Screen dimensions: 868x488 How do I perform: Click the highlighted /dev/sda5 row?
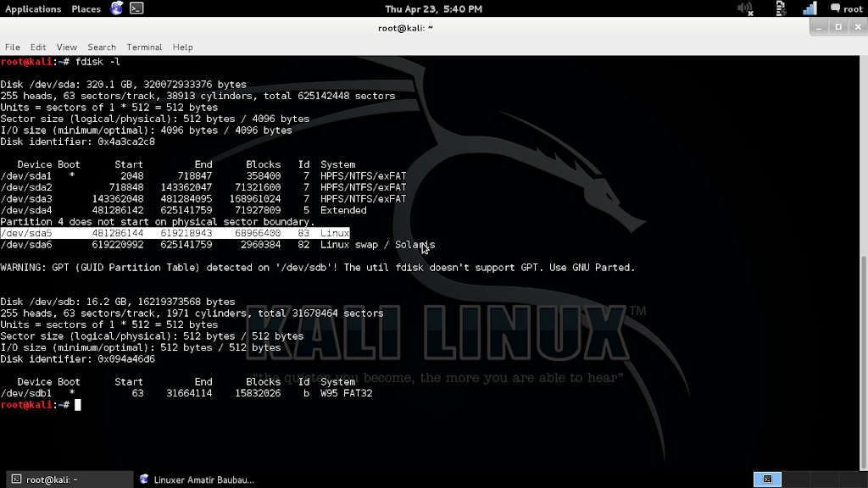pyautogui.click(x=175, y=233)
